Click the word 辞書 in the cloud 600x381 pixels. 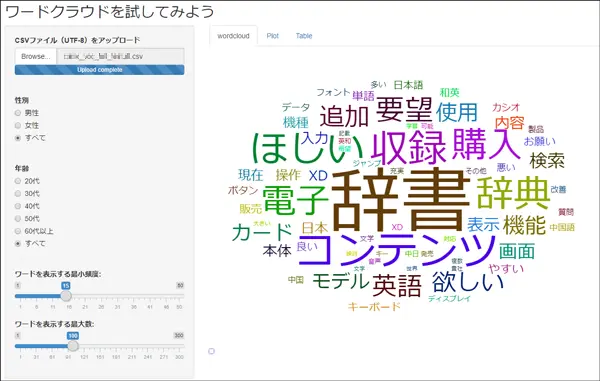(401, 199)
